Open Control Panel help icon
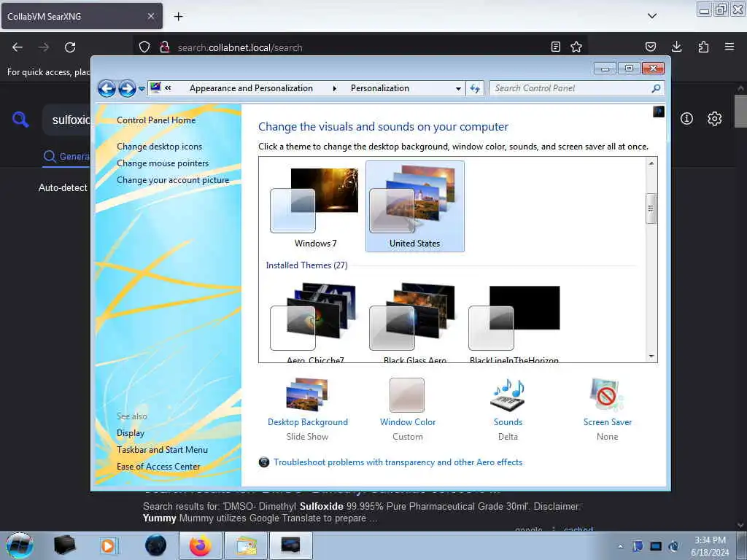Image resolution: width=747 pixels, height=560 pixels. coord(659,112)
